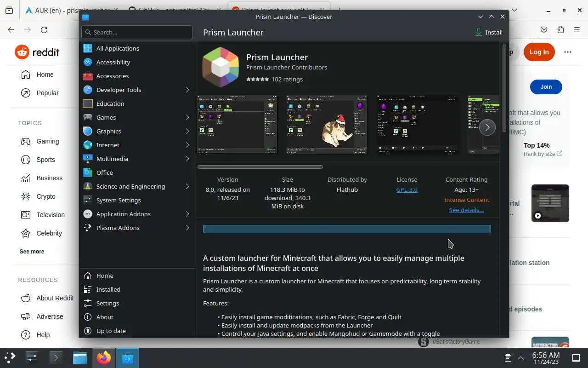
Task: Click the Reddit Log In button
Action: coord(539,52)
